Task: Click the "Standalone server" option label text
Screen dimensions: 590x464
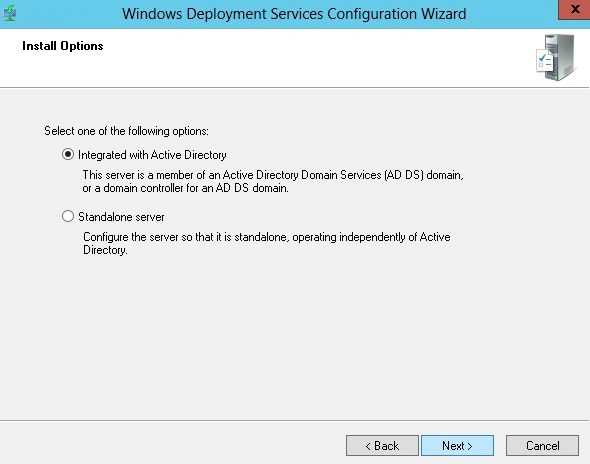Action: pyautogui.click(x=121, y=217)
